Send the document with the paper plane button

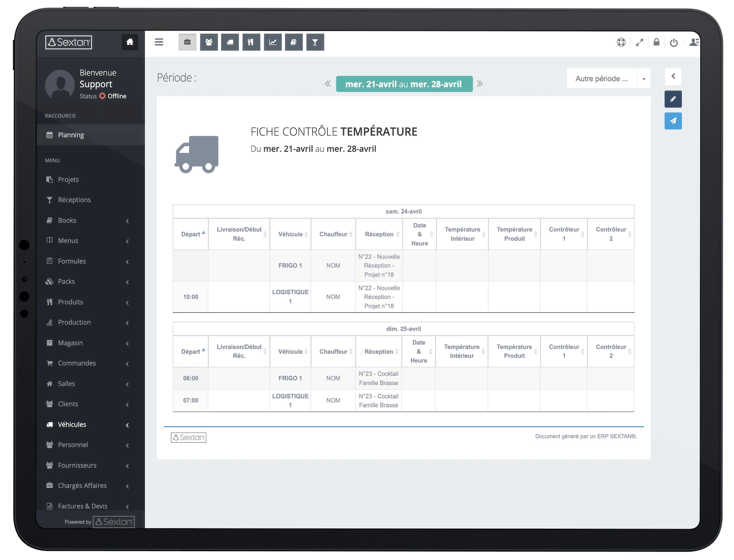click(673, 121)
